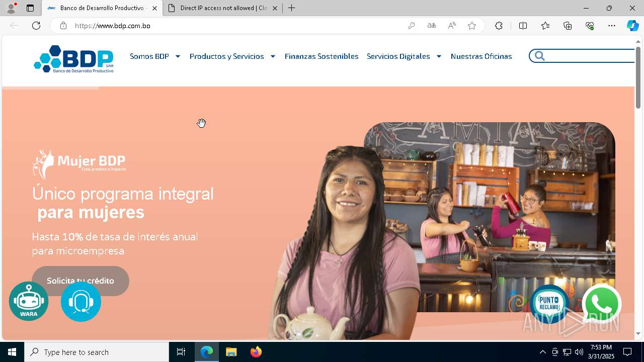Click the Hasta 10% de tasa text

(x=115, y=244)
